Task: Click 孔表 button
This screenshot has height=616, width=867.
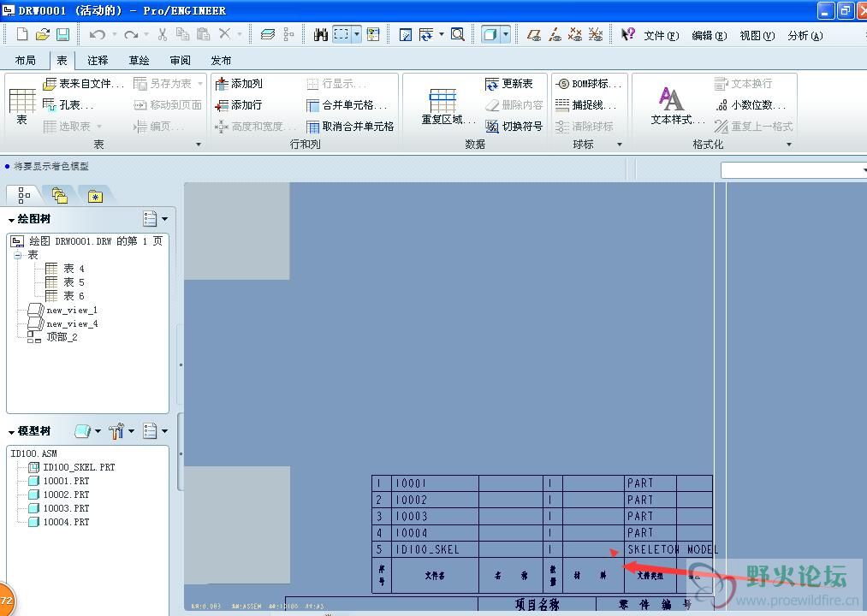Action: coord(68,104)
